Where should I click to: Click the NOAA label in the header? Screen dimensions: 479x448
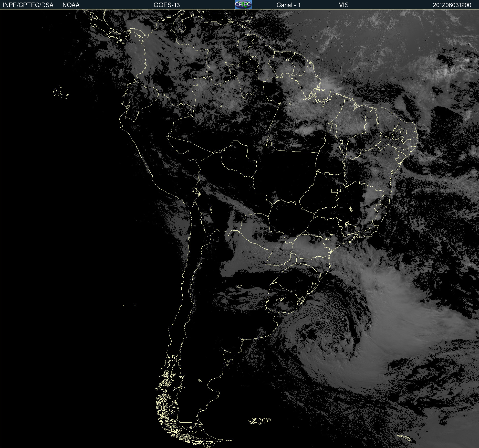(x=71, y=5)
